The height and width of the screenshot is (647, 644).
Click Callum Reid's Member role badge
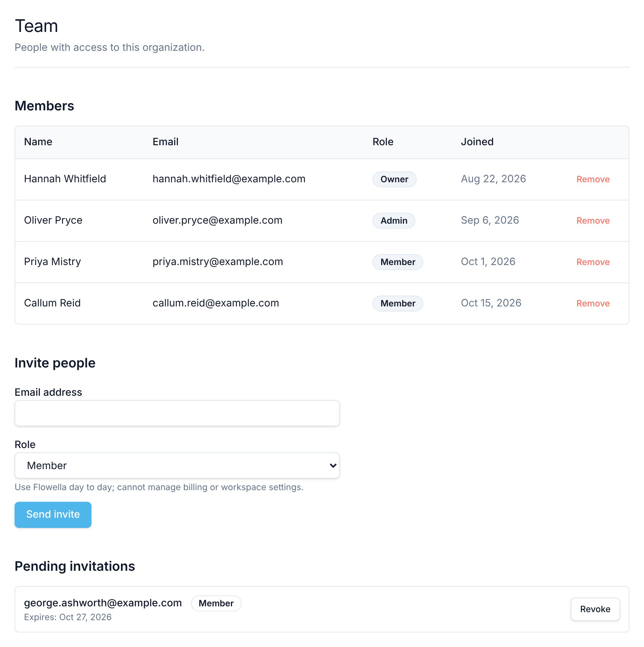click(x=398, y=304)
